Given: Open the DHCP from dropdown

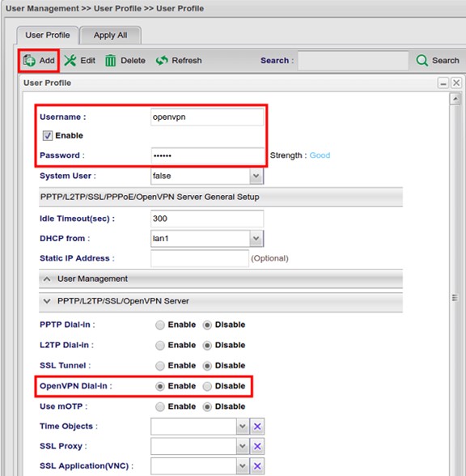Looking at the screenshot, I should point(256,238).
